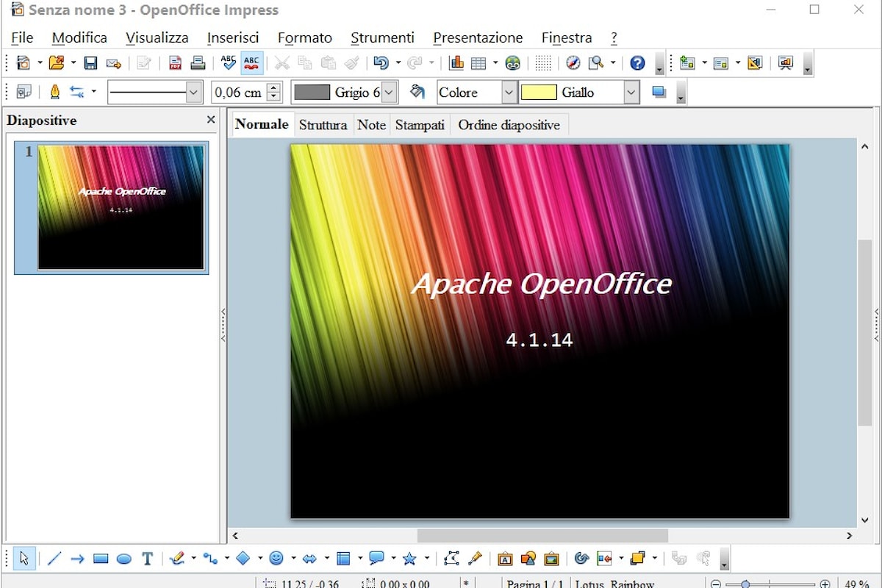Click the zoom slider handle
This screenshot has height=588, width=882.
[745, 584]
